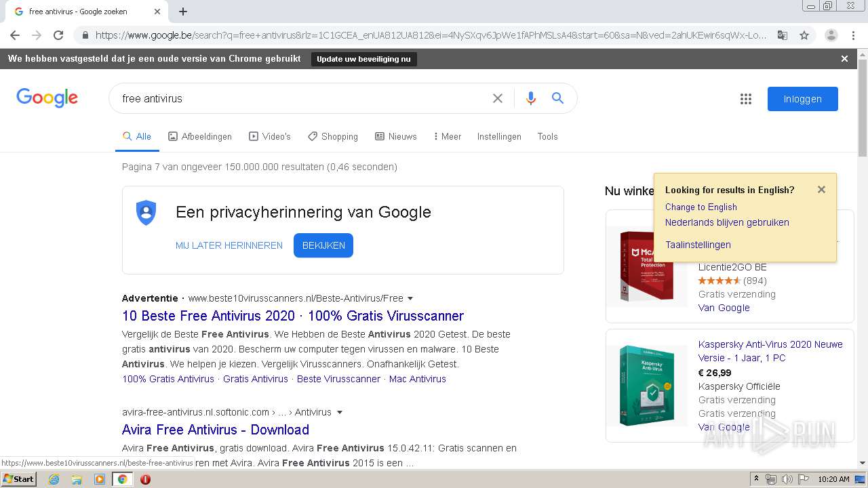Choose 'MIJ LATER HERINNEREN' link
This screenshot has width=868, height=488.
pos(229,245)
